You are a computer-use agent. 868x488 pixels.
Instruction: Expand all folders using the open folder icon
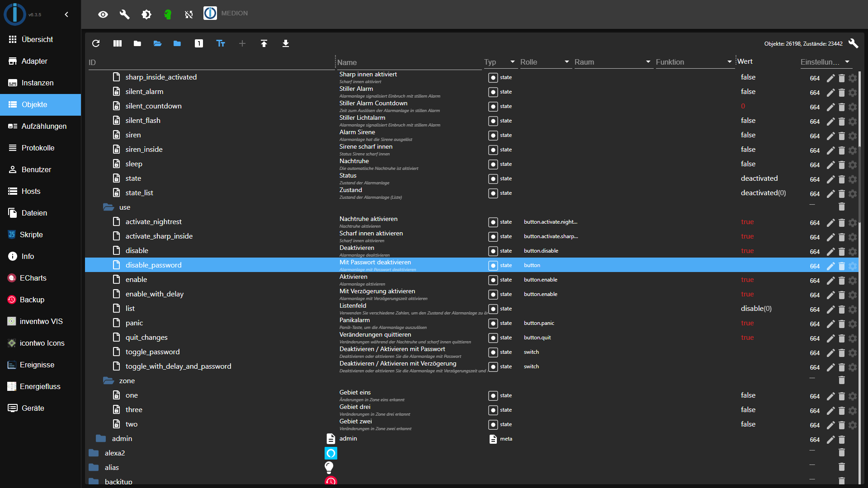click(157, 43)
